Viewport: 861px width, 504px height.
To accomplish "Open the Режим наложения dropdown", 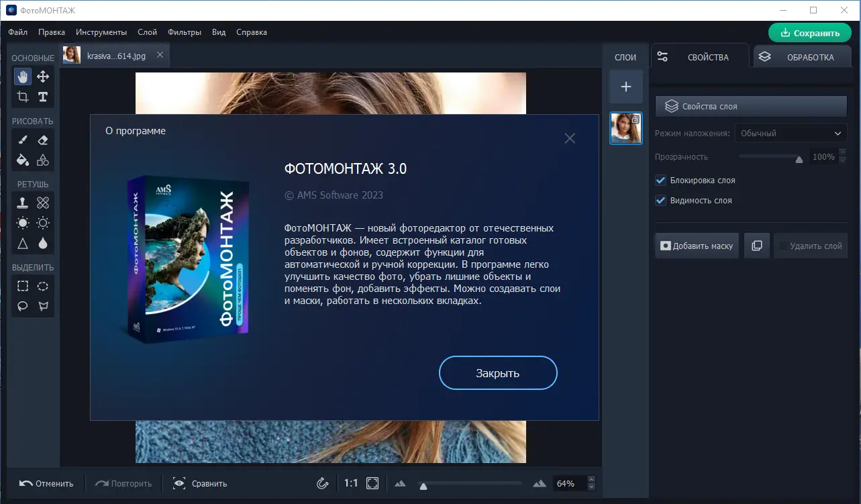I will 791,133.
